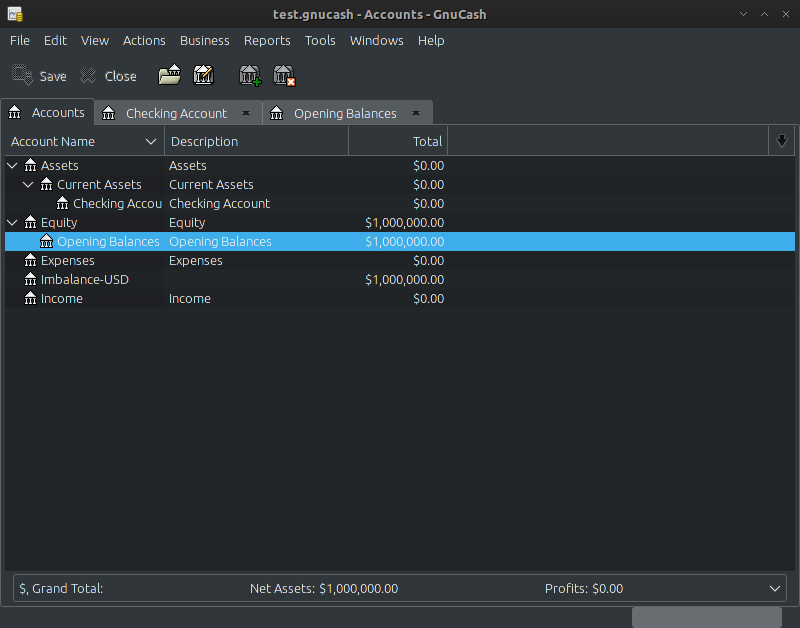Image resolution: width=800 pixels, height=628 pixels.
Task: Click the Save toolbar icon
Action: click(x=22, y=76)
